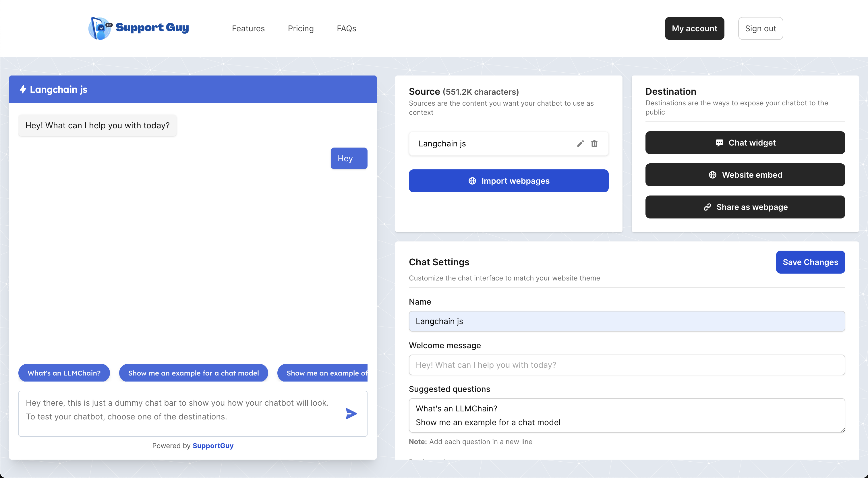868x478 pixels.
Task: Select the "What's an LLMChain?" suggestion chip
Action: (64, 373)
